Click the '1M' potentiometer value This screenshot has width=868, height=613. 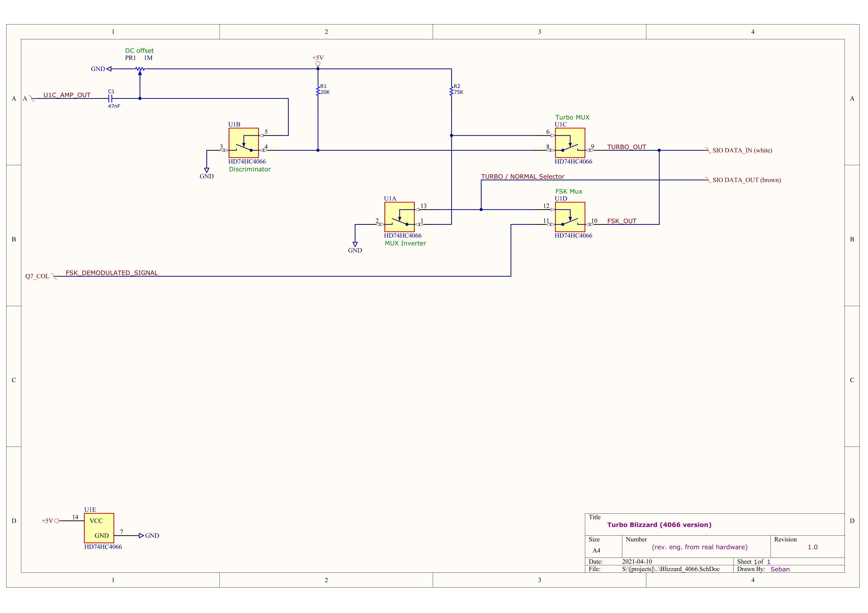pos(148,58)
